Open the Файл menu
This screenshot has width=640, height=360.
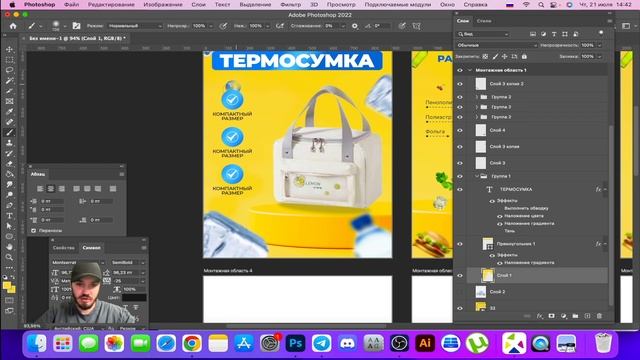point(71,4)
